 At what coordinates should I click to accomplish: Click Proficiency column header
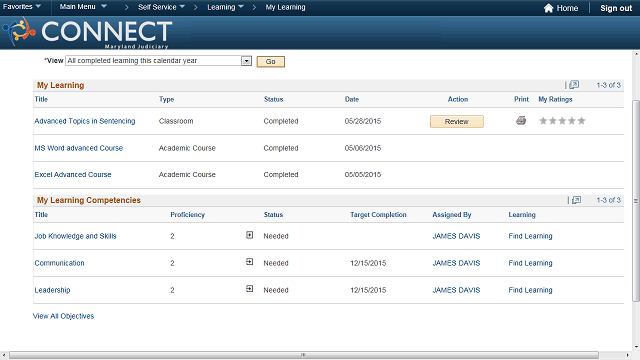tap(187, 215)
